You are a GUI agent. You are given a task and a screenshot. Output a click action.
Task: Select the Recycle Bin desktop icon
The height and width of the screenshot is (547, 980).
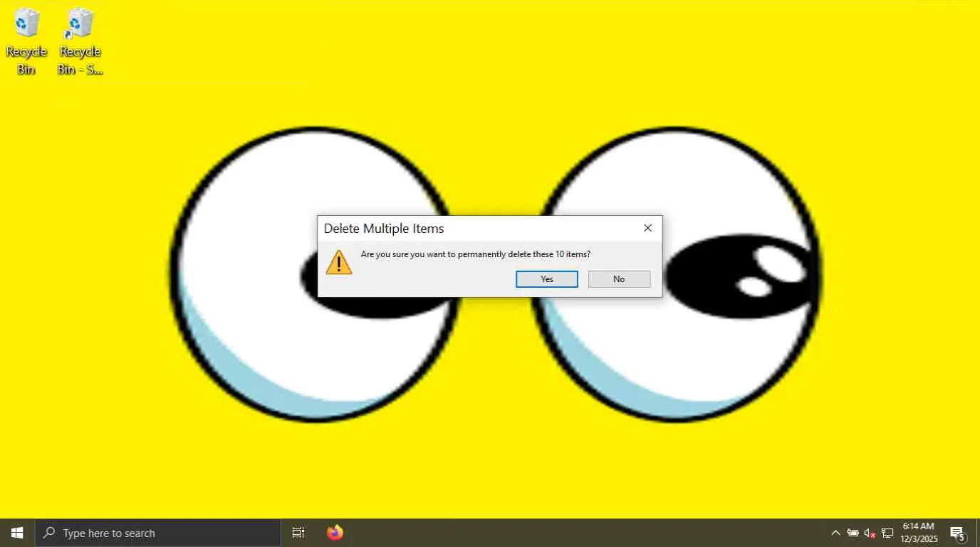(x=26, y=41)
